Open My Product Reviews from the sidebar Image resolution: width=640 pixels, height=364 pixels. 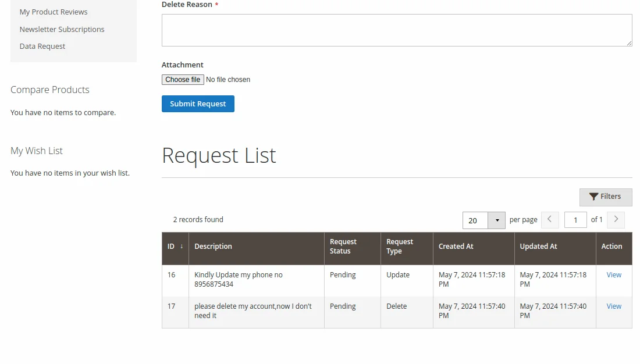click(54, 12)
